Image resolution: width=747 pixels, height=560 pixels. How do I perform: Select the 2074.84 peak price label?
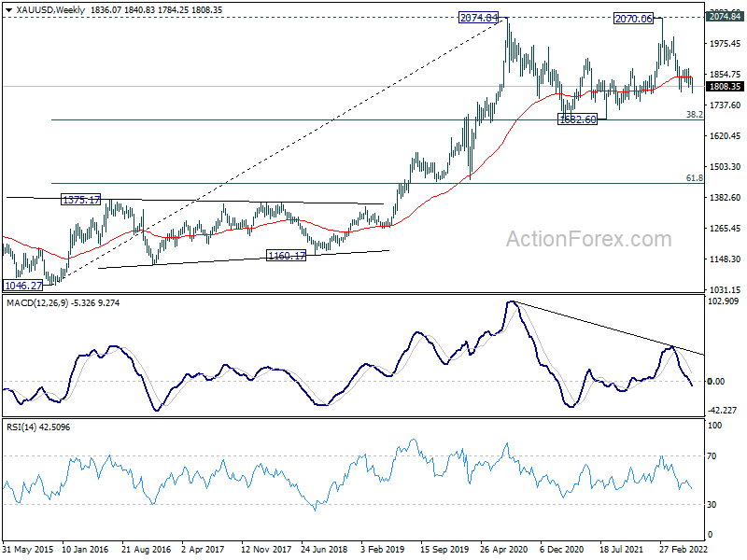tap(478, 18)
